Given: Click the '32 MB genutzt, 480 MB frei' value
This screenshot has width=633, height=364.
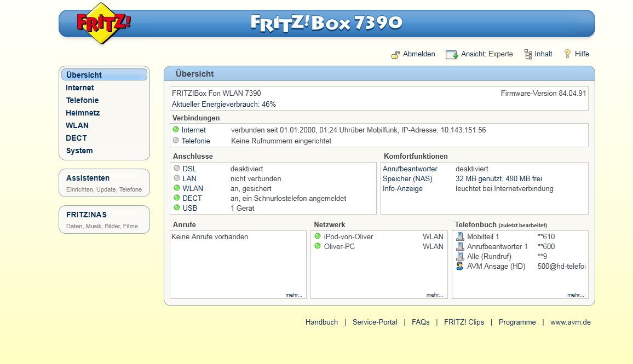Looking at the screenshot, I should pos(498,178).
